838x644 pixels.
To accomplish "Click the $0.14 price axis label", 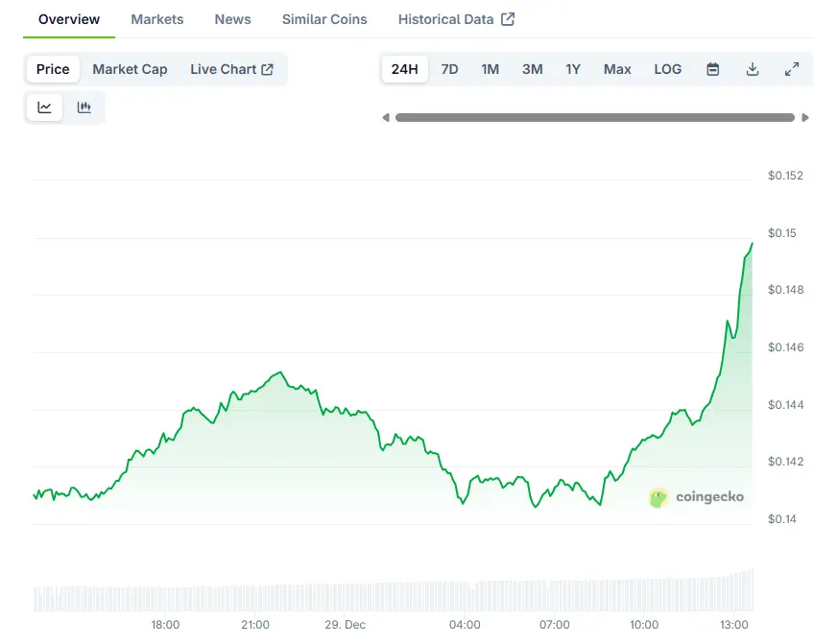I will click(x=782, y=519).
